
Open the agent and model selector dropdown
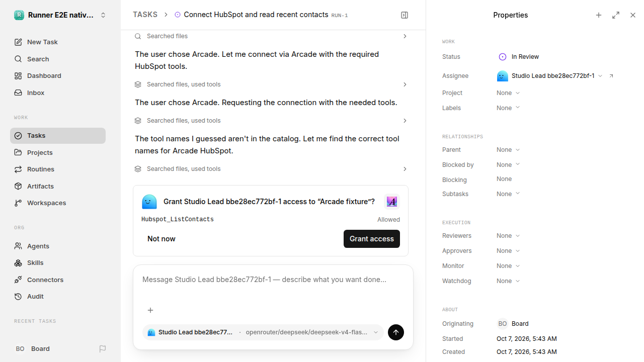pyautogui.click(x=263, y=332)
